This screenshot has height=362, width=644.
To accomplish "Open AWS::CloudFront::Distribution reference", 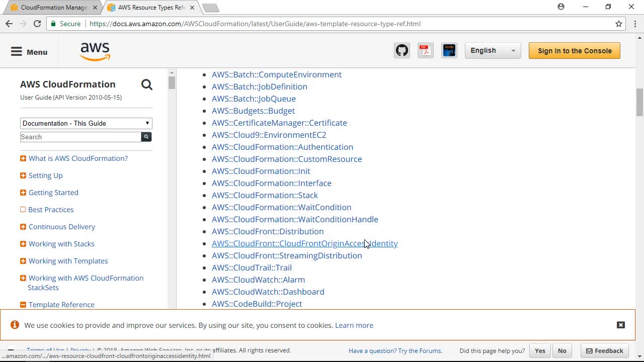I will [x=268, y=231].
